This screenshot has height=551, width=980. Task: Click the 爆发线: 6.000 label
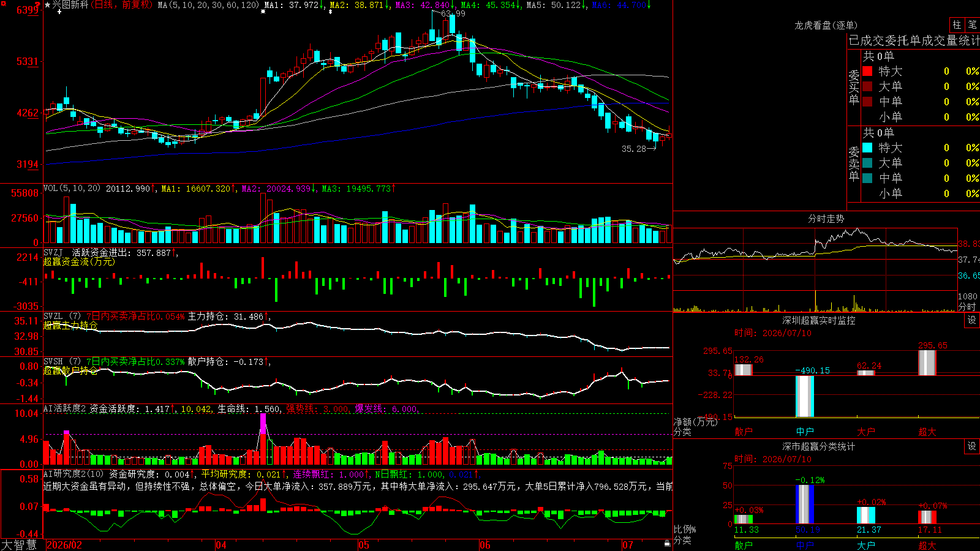click(386, 409)
